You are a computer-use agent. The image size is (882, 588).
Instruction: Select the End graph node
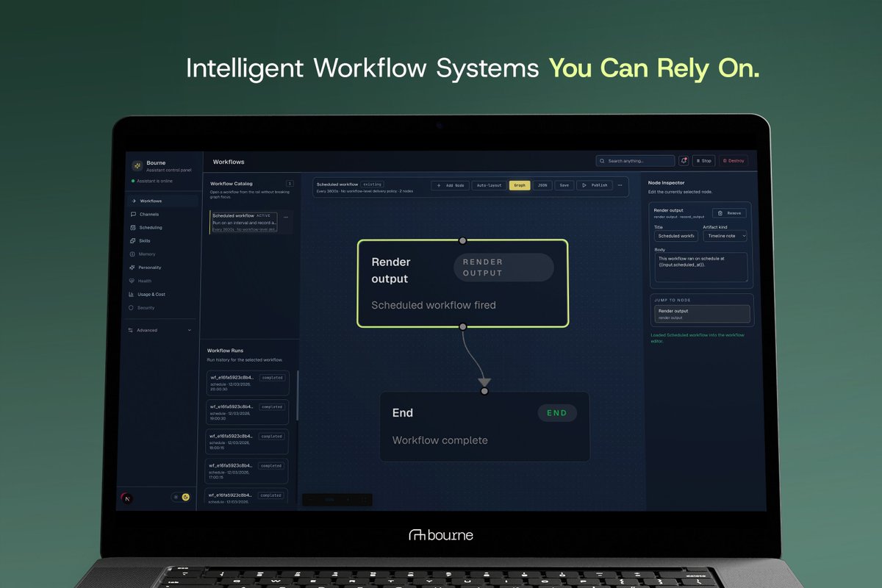484,426
